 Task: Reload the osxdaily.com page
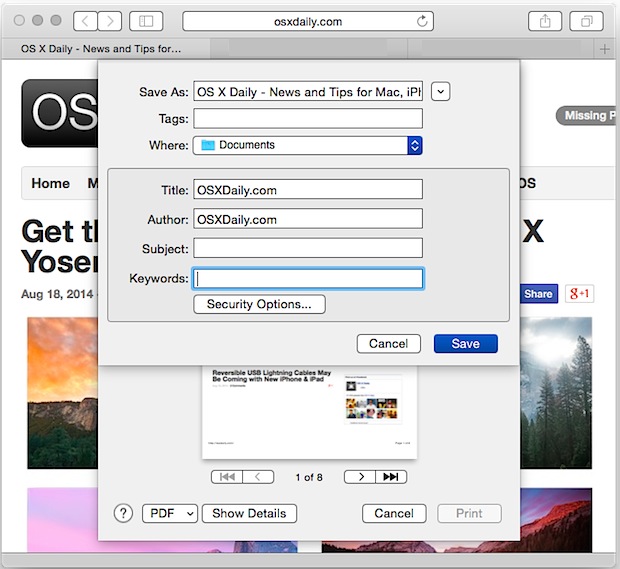422,21
